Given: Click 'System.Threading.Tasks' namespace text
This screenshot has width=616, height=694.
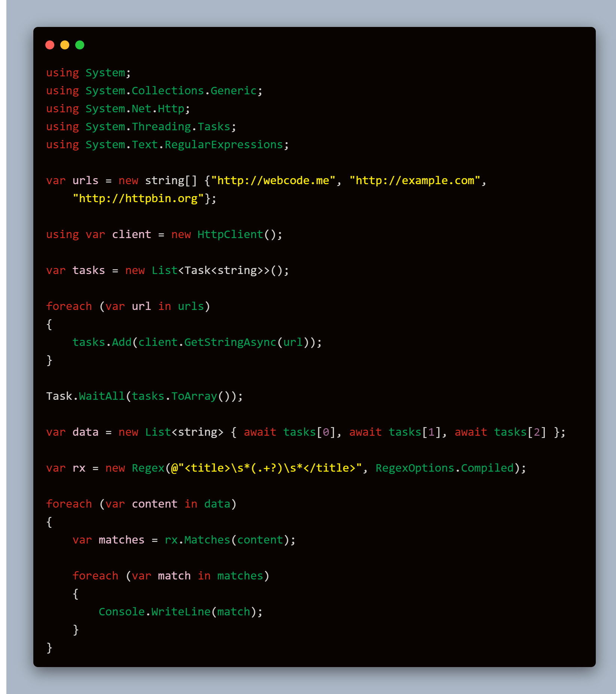Looking at the screenshot, I should pyautogui.click(x=158, y=127).
